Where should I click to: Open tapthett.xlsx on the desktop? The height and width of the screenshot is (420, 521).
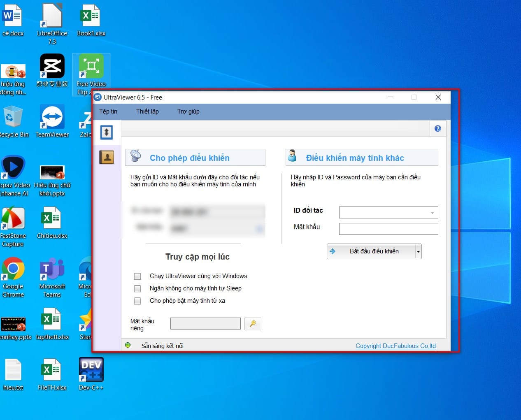pos(52,324)
